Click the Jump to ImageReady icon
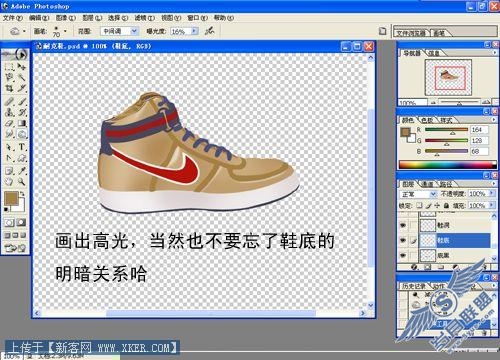Viewport: 500px width, 360px height. tap(15, 248)
